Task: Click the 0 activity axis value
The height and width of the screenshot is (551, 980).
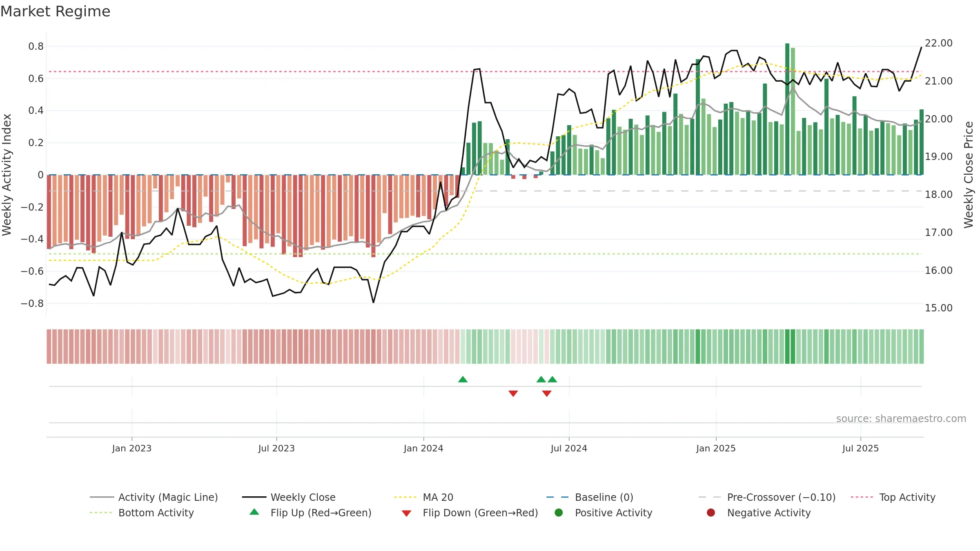Action: (40, 175)
